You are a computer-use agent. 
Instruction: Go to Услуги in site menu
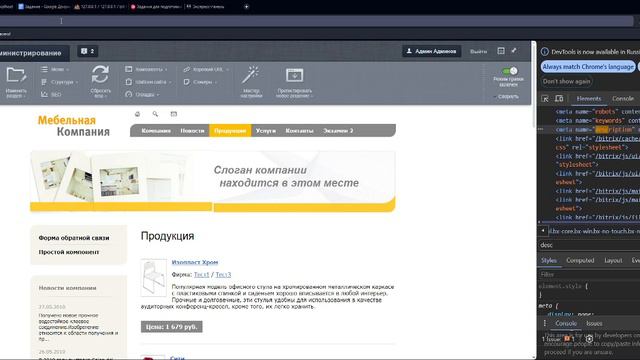[266, 131]
